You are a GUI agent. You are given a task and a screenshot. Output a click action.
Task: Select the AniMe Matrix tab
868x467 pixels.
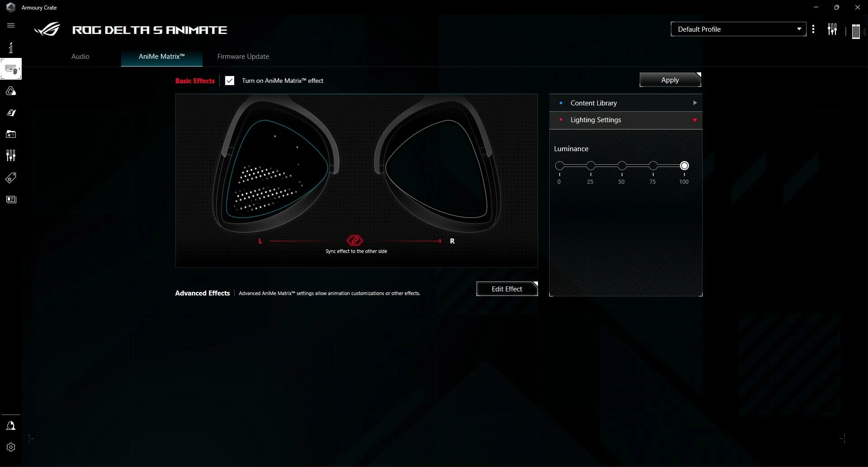coord(161,57)
